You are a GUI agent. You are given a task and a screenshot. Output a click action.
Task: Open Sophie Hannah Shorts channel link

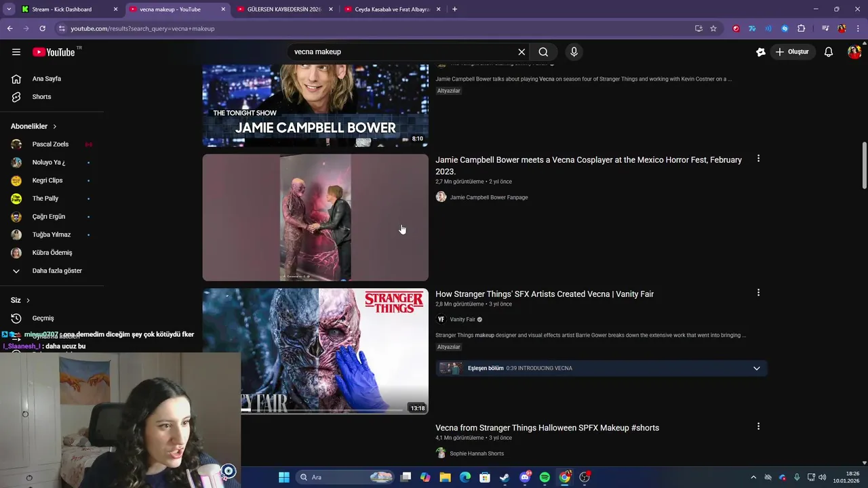point(477,453)
